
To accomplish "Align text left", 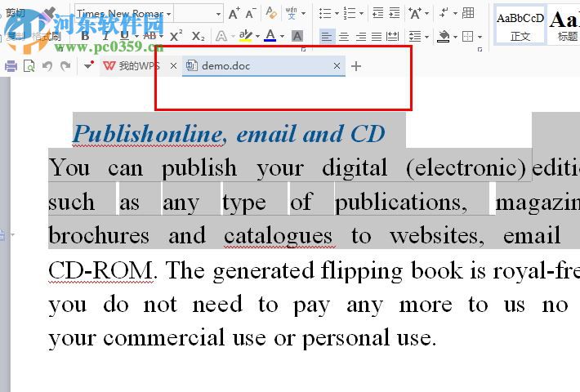I will point(326,37).
